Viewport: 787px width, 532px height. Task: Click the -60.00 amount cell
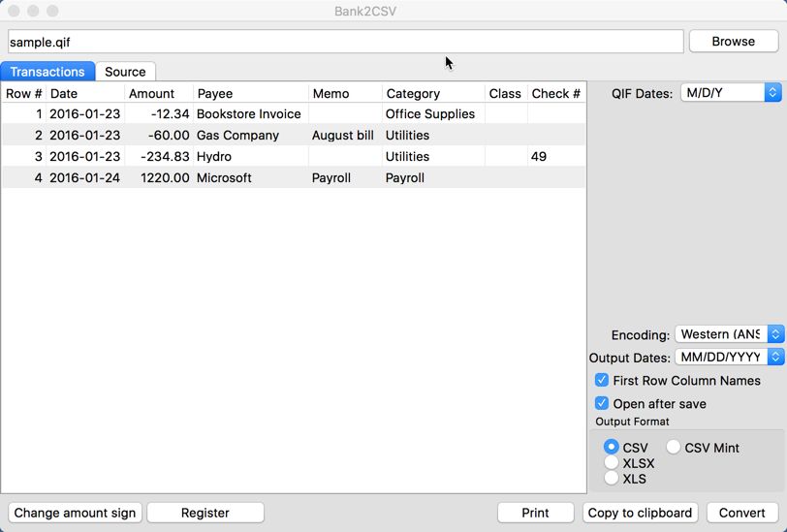click(x=159, y=135)
